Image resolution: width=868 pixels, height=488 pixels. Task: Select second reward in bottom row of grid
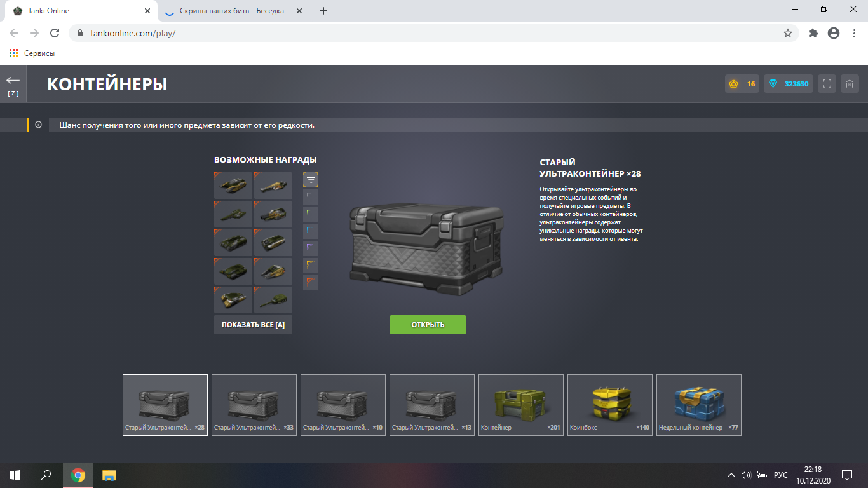273,300
